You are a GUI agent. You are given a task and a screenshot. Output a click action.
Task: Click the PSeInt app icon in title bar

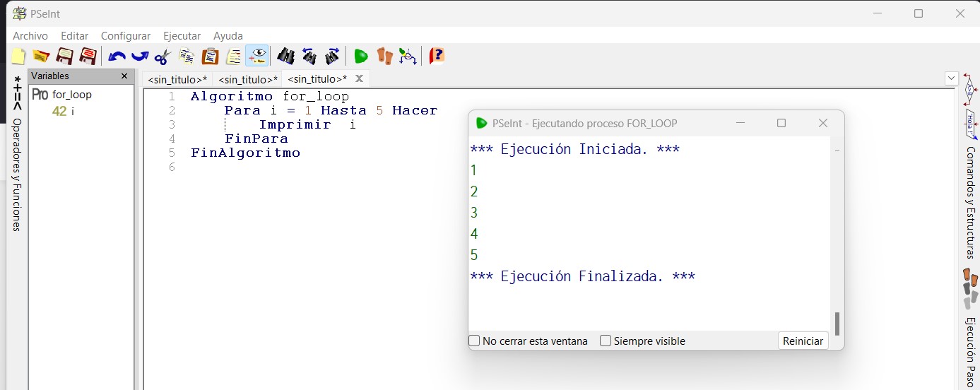19,13
